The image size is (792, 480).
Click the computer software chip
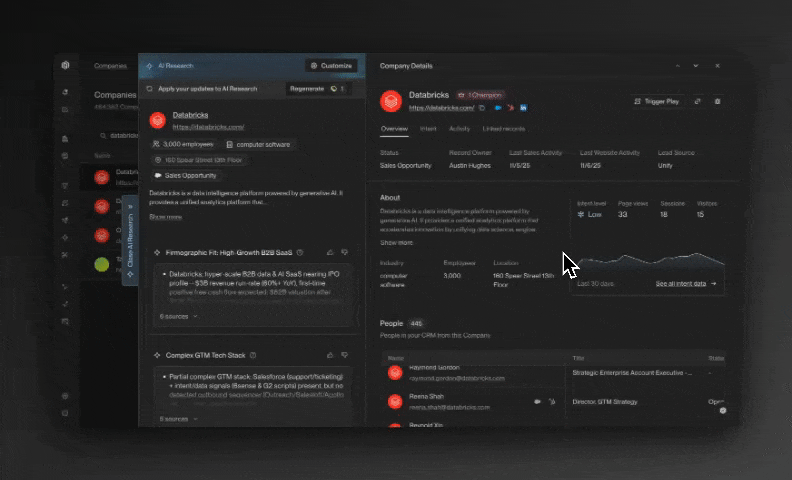point(258,145)
